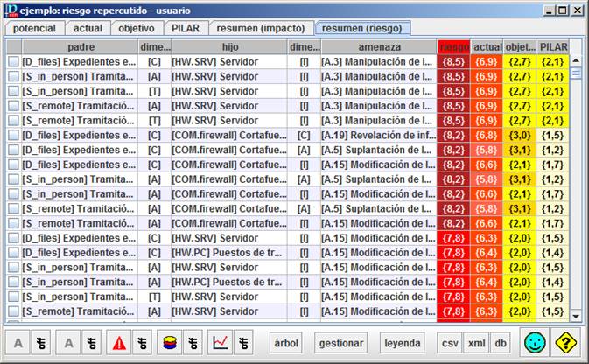Click the blue smiley face icon

(x=536, y=342)
